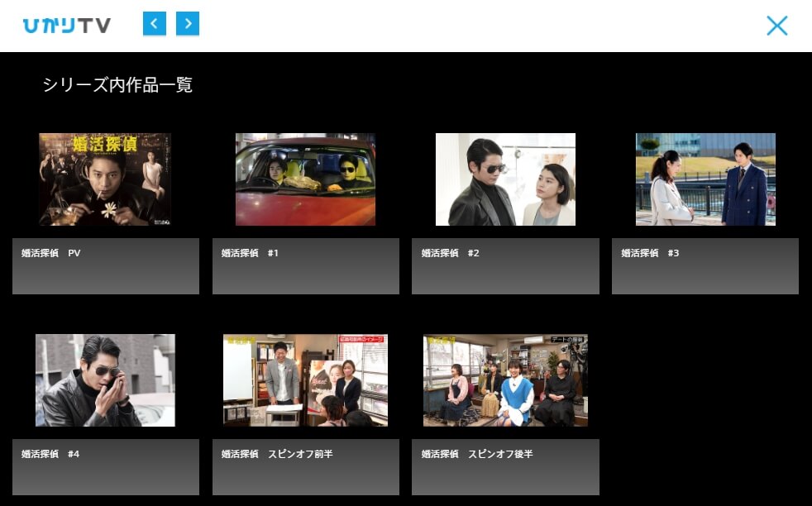The width and height of the screenshot is (812, 506).
Task: Select the 婚活探偵 #2 title card
Action: 505,266
